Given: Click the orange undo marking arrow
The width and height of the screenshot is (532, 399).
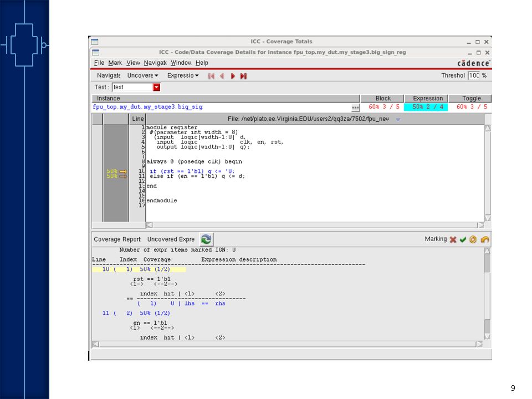Looking at the screenshot, I should 484,239.
